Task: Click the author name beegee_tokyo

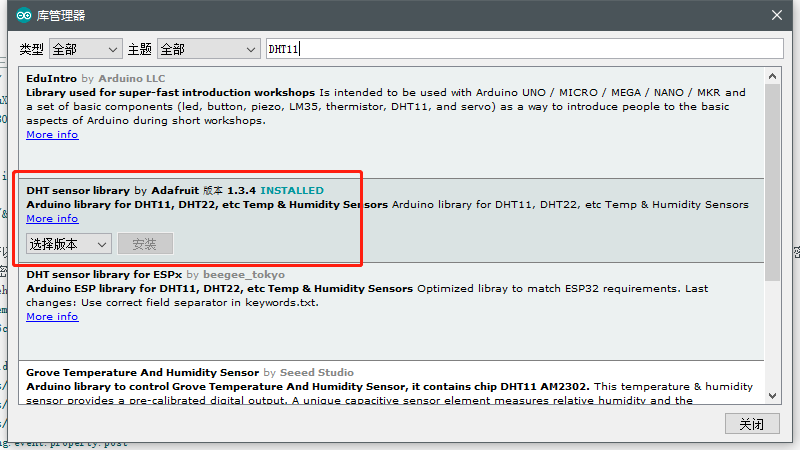Action: coord(244,274)
